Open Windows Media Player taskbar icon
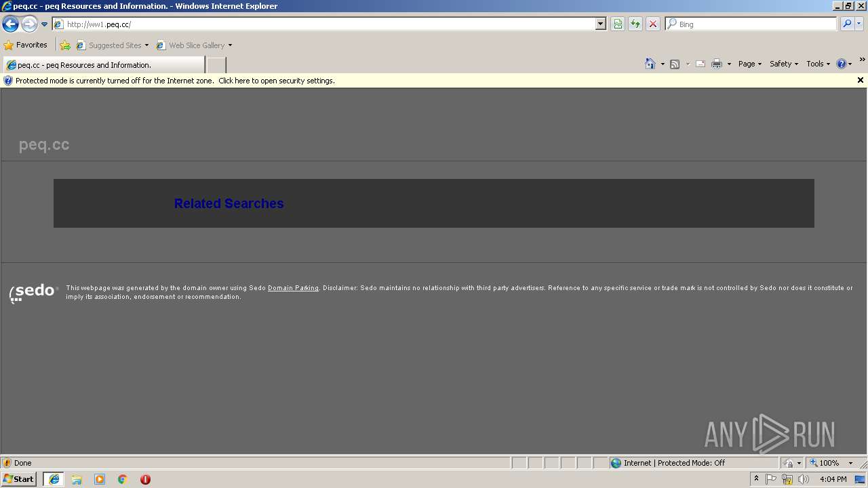868x488 pixels. [100, 479]
